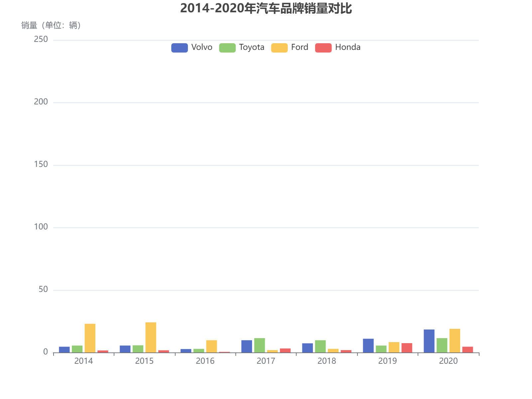Select the 2020 Ford yellow bar
532x399 pixels.
(455, 341)
